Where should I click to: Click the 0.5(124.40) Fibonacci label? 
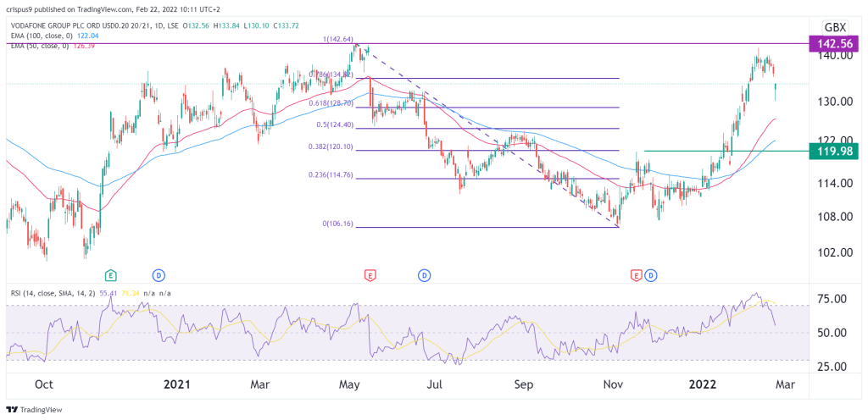coord(334,124)
